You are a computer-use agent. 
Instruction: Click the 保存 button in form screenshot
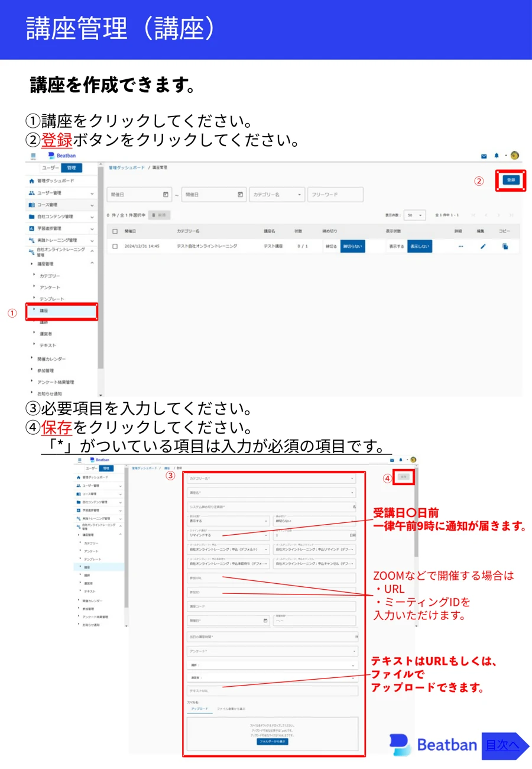click(x=404, y=476)
